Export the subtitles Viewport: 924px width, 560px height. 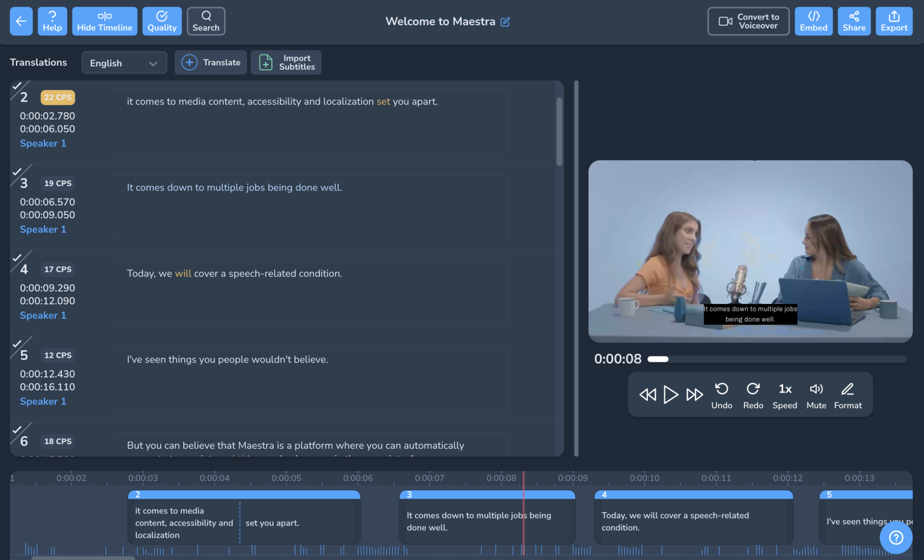[x=894, y=21]
